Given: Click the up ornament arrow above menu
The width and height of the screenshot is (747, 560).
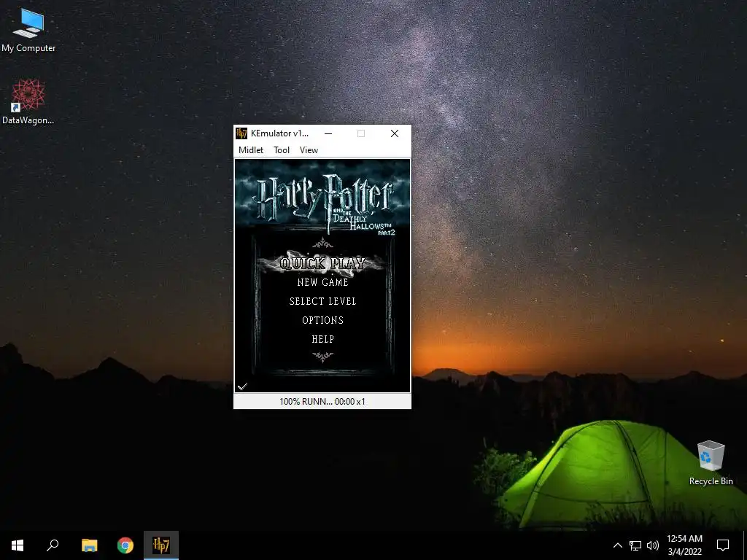Looking at the screenshot, I should click(322, 244).
